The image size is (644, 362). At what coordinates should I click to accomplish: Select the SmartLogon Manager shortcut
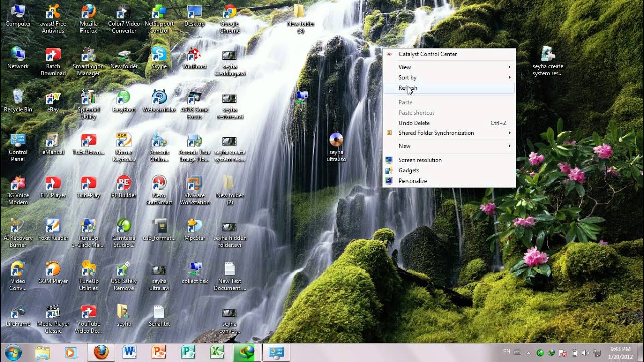pyautogui.click(x=89, y=61)
